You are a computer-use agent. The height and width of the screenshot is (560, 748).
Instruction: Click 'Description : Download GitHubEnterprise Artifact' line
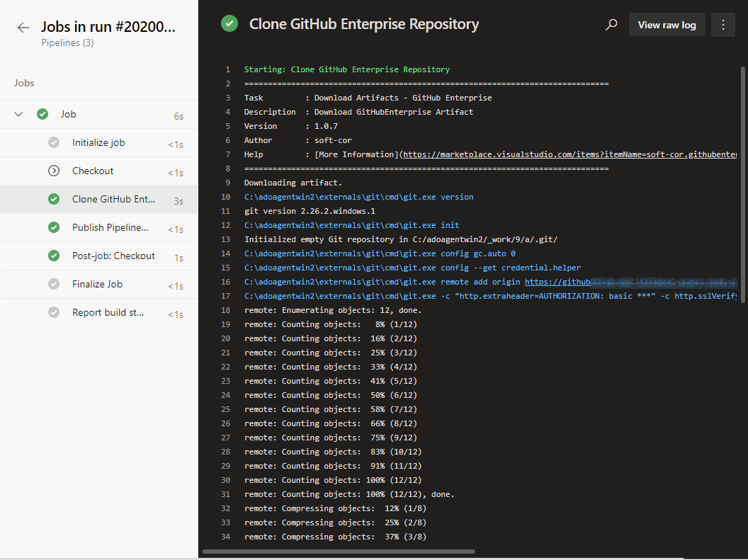coord(358,112)
